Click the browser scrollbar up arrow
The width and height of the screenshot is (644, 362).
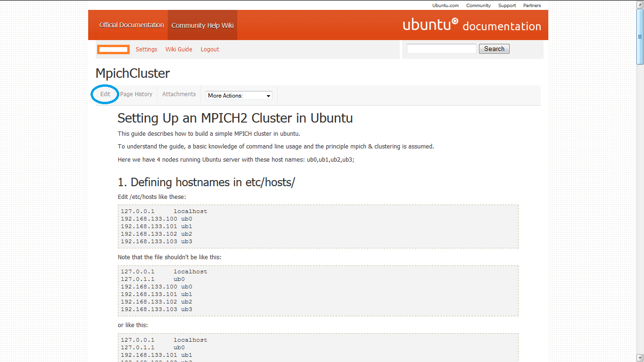[x=640, y=4]
